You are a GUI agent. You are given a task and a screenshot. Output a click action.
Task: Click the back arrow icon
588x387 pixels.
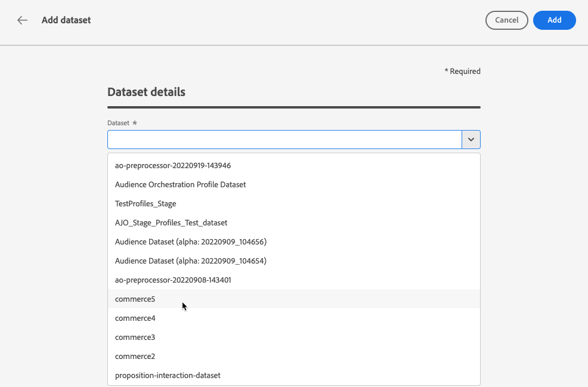coord(23,20)
